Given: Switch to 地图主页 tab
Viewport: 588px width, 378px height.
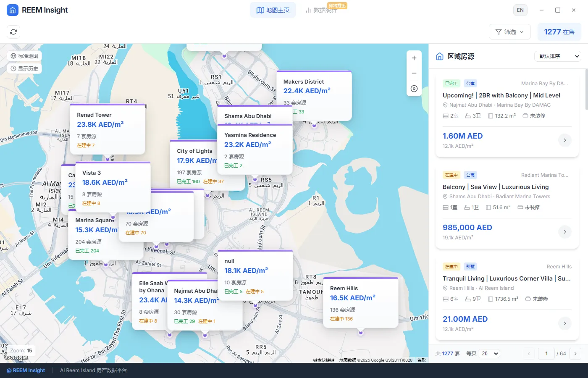Looking at the screenshot, I should 273,10.
